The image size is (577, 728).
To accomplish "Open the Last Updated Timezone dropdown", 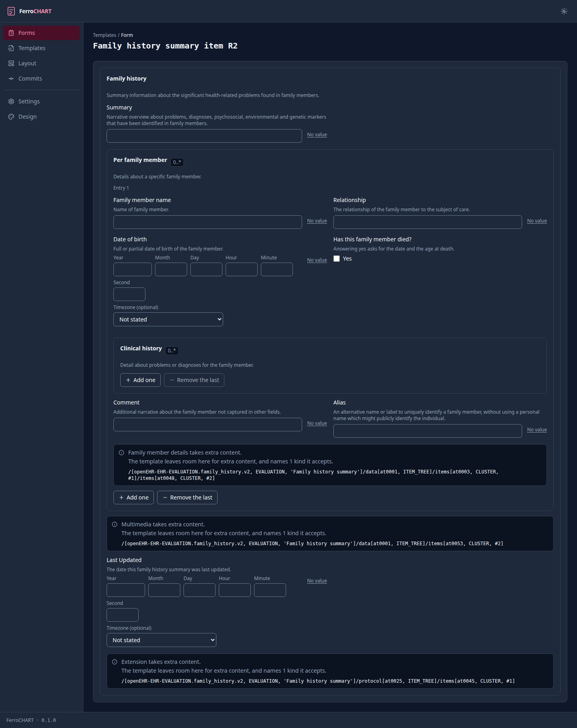I will (x=161, y=640).
